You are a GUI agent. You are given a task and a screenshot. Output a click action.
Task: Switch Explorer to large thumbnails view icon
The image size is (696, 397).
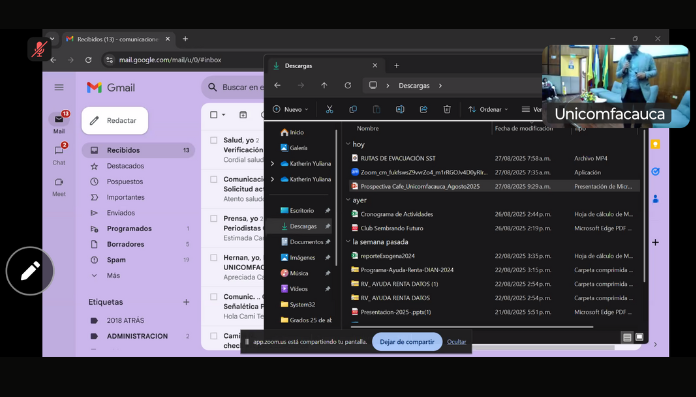point(639,337)
